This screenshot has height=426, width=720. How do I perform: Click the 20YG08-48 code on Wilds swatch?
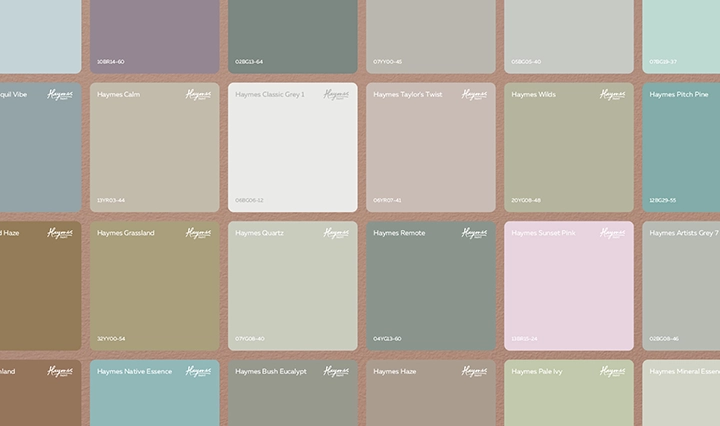click(526, 200)
